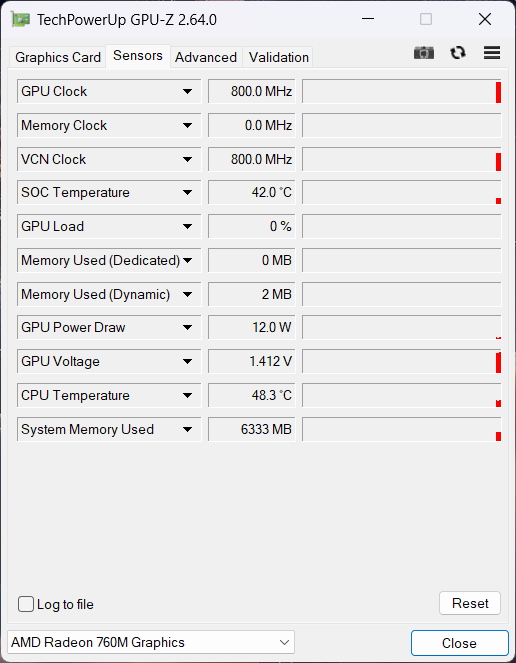
Task: Expand the GPU Clock sensor dropdown
Action: [x=187, y=91]
